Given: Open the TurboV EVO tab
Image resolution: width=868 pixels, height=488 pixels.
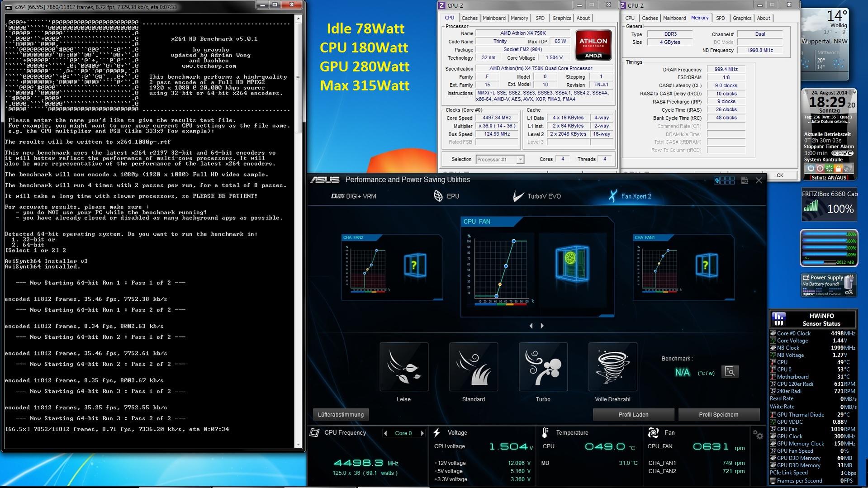Looking at the screenshot, I should pyautogui.click(x=537, y=196).
